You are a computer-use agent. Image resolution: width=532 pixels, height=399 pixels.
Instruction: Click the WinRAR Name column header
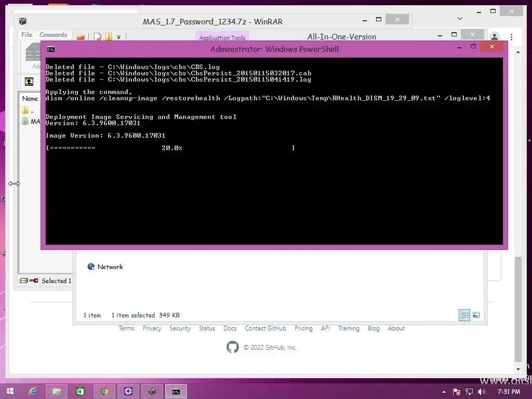[30, 98]
